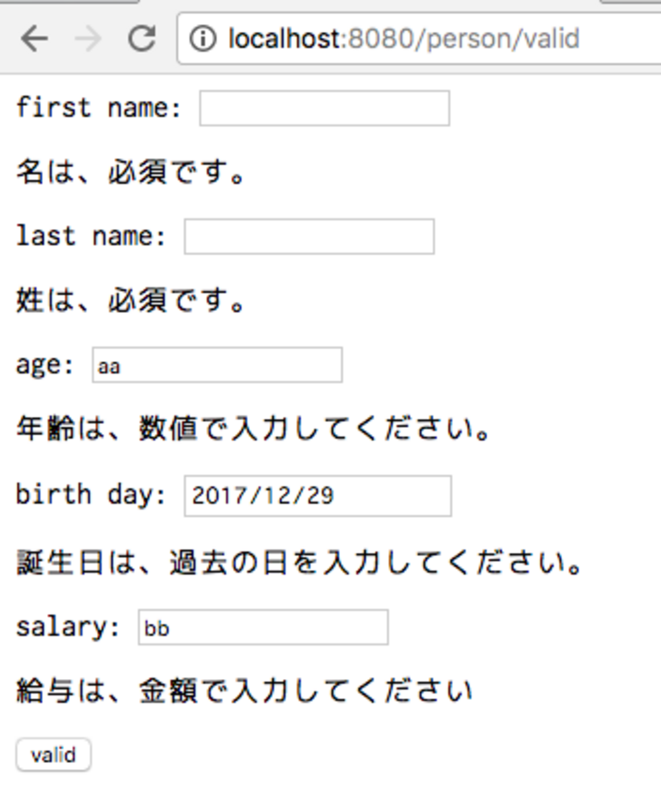Click the browser forward arrow
Screen dimensions: 661x812
coord(87,39)
